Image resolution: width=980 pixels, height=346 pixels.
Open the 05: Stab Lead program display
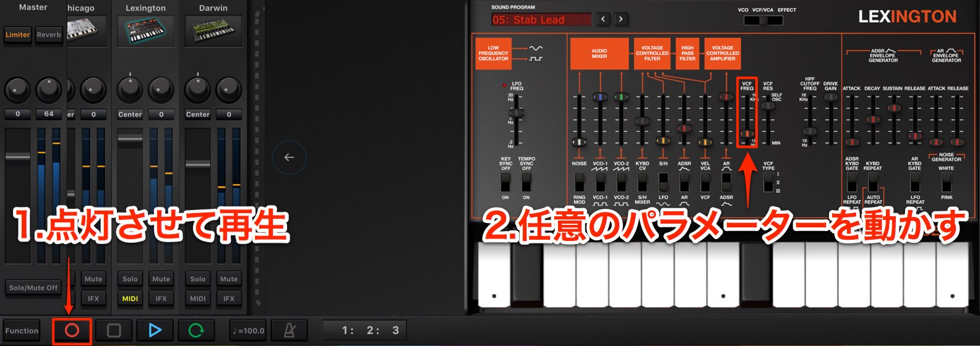coord(541,20)
